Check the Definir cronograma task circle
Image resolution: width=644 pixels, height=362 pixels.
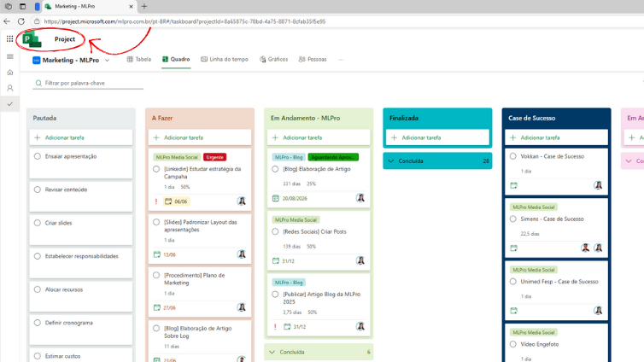(x=38, y=323)
